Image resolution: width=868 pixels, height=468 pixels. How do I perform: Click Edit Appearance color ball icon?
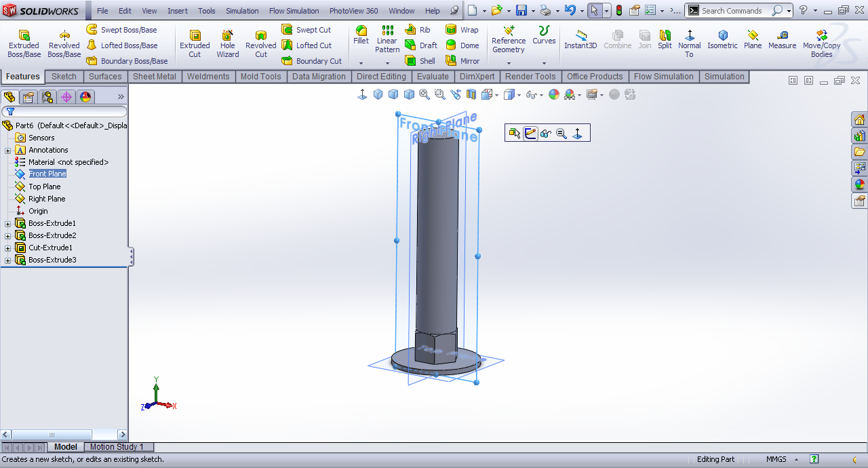point(554,94)
